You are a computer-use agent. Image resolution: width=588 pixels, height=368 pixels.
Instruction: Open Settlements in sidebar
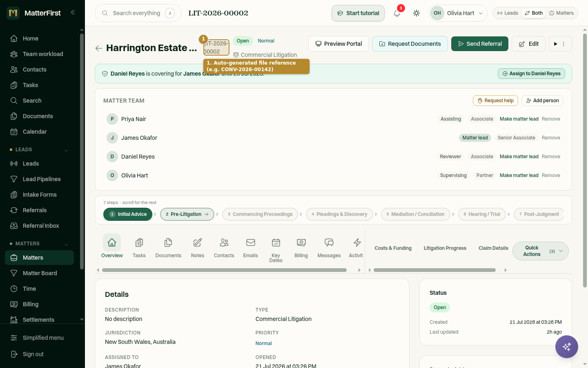click(39, 320)
